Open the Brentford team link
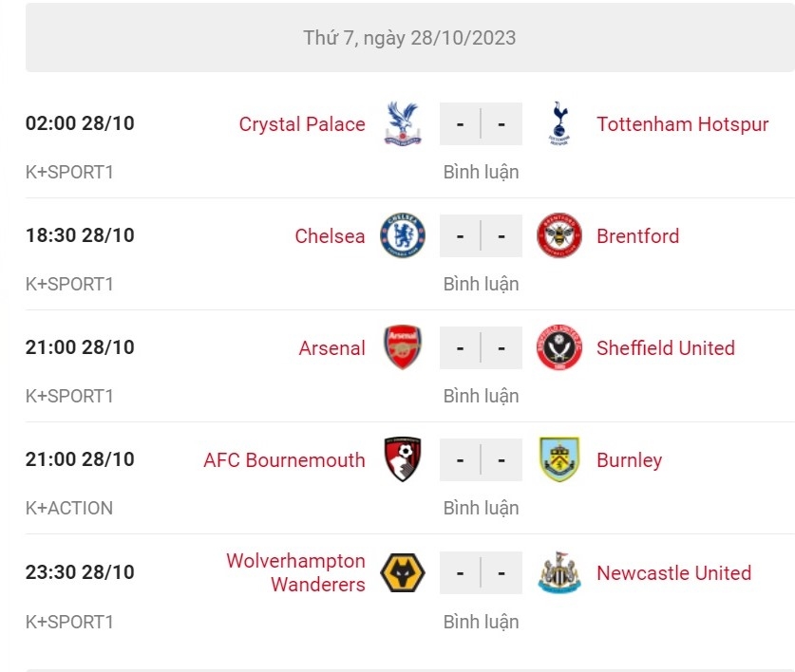 [637, 236]
